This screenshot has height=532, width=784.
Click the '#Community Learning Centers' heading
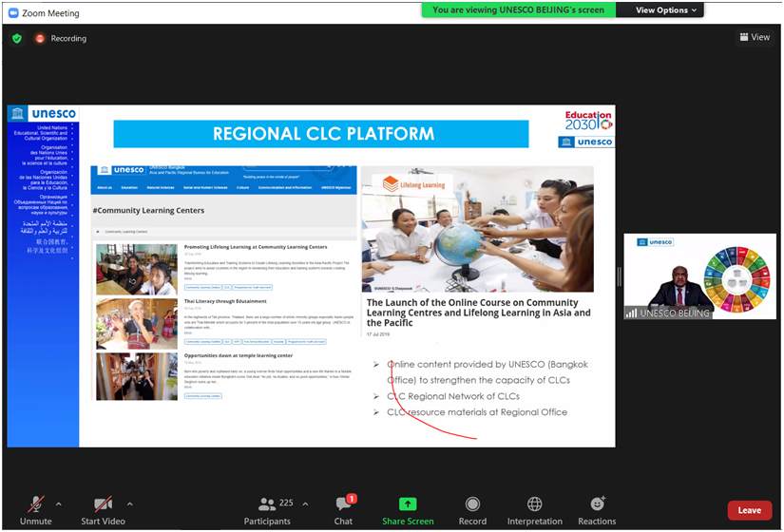click(148, 211)
